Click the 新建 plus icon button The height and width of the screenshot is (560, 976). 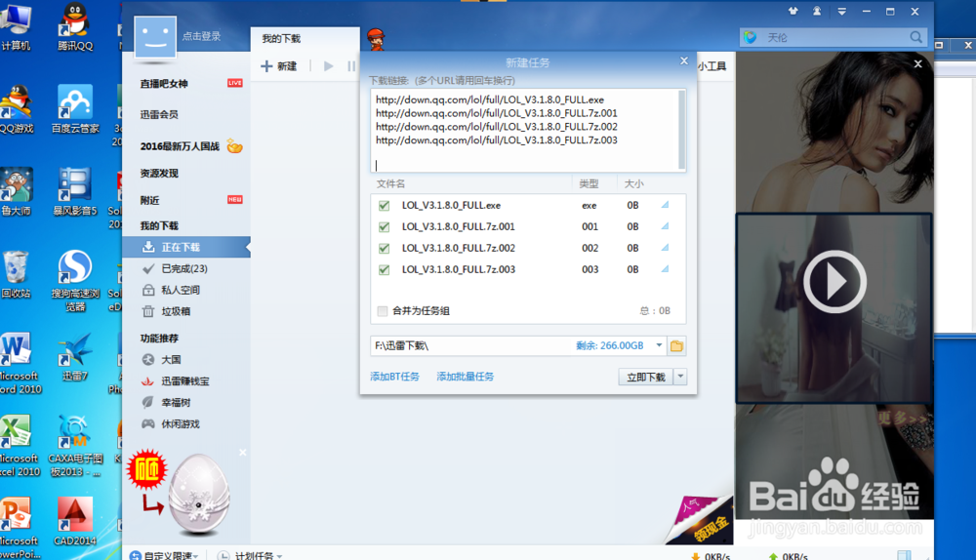click(278, 66)
